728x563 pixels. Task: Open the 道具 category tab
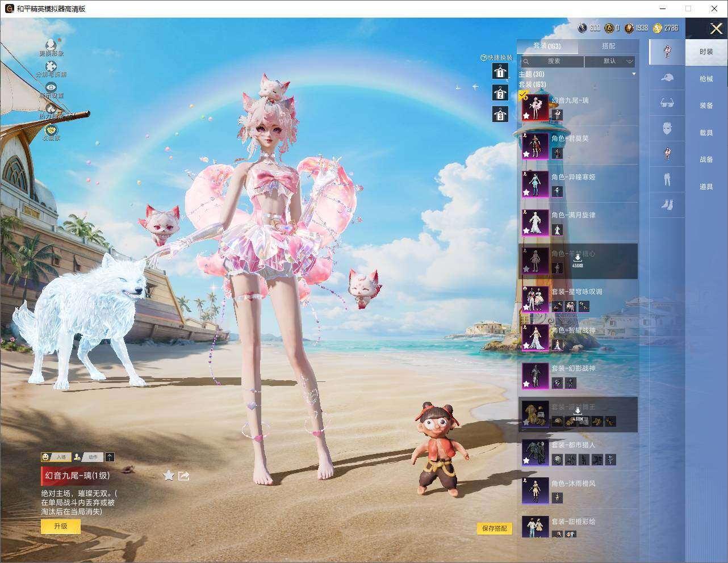(706, 187)
